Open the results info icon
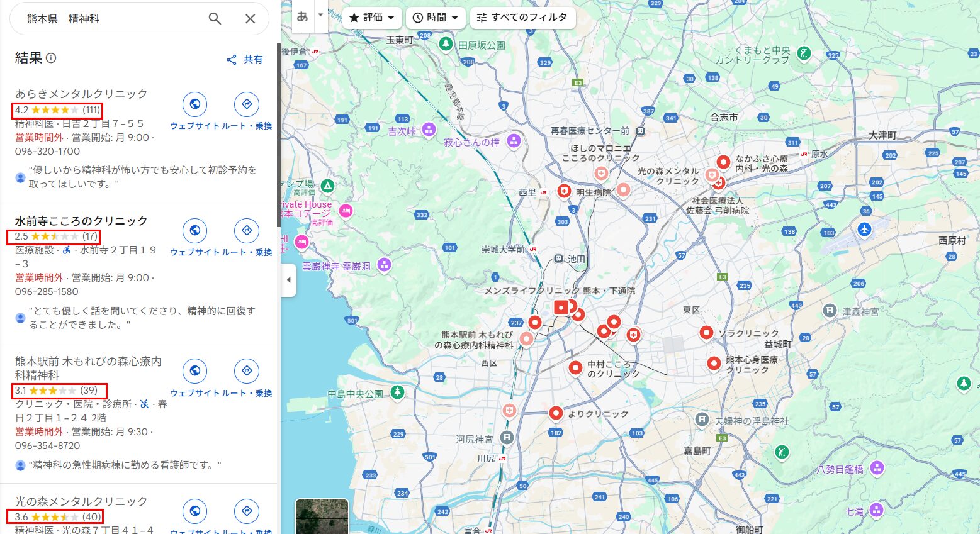The image size is (980, 534). (x=51, y=58)
